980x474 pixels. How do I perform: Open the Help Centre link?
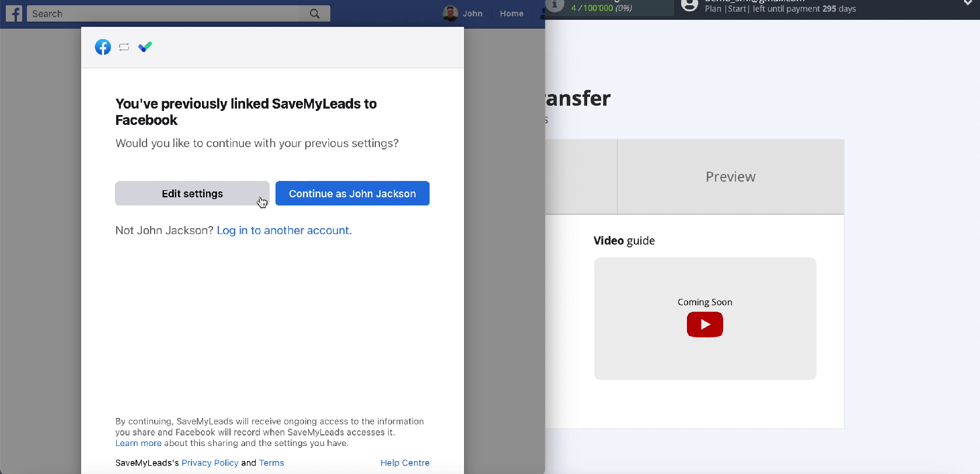click(x=405, y=463)
